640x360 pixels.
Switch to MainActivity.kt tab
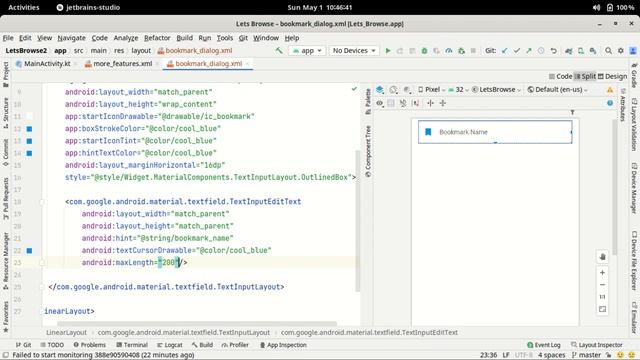click(43, 64)
